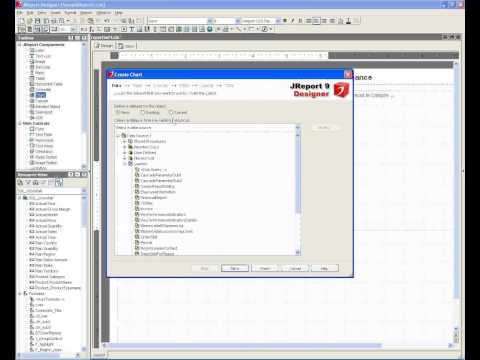
Task: Expand the User Defined node
Action: click(x=125, y=153)
